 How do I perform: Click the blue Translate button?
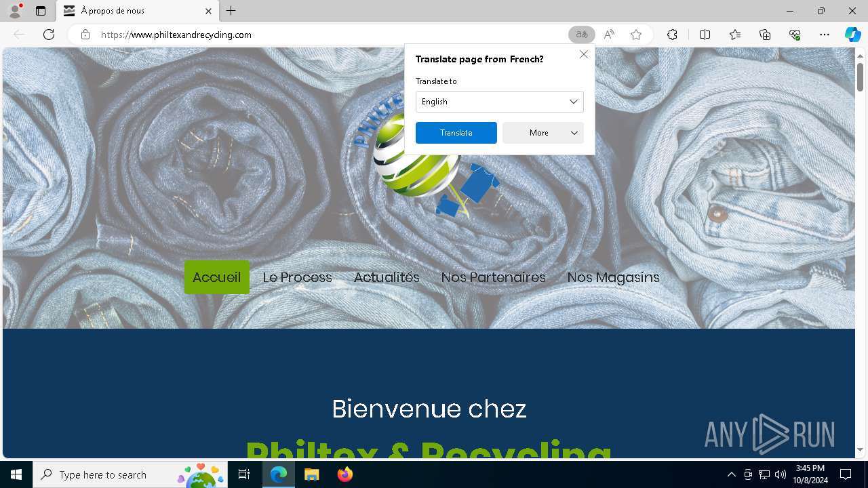[456, 133]
